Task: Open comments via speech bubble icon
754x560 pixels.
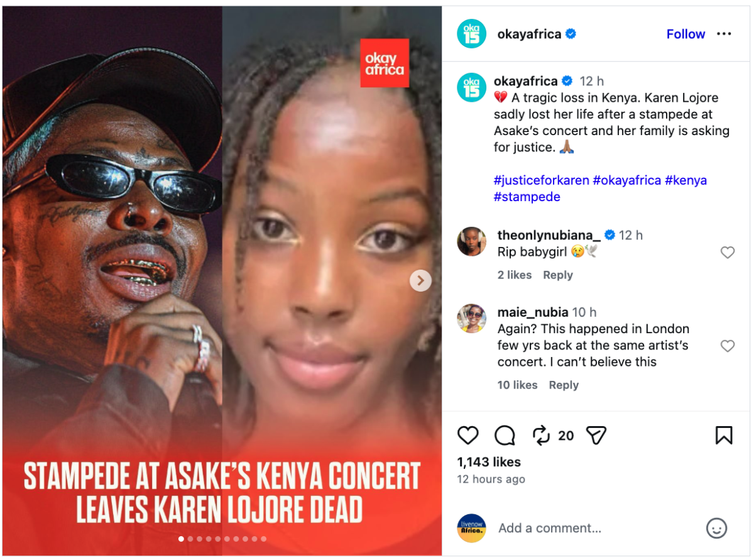Action: (x=505, y=435)
